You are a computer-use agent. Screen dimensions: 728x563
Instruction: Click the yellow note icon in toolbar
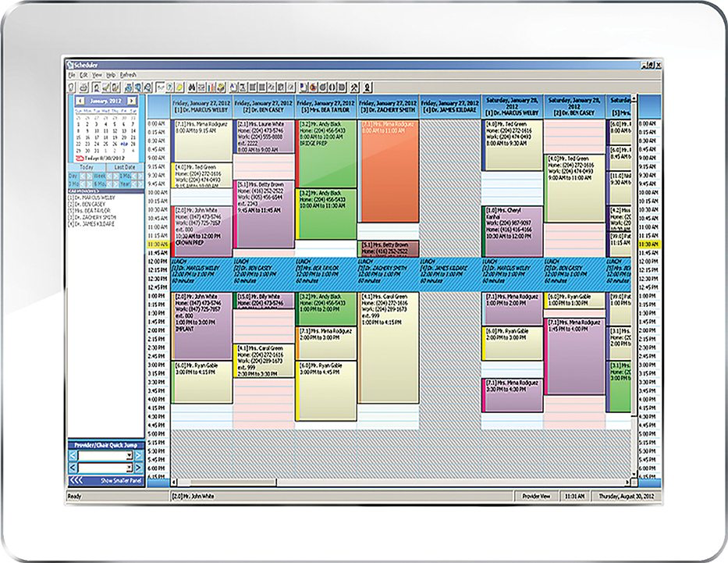(x=179, y=87)
